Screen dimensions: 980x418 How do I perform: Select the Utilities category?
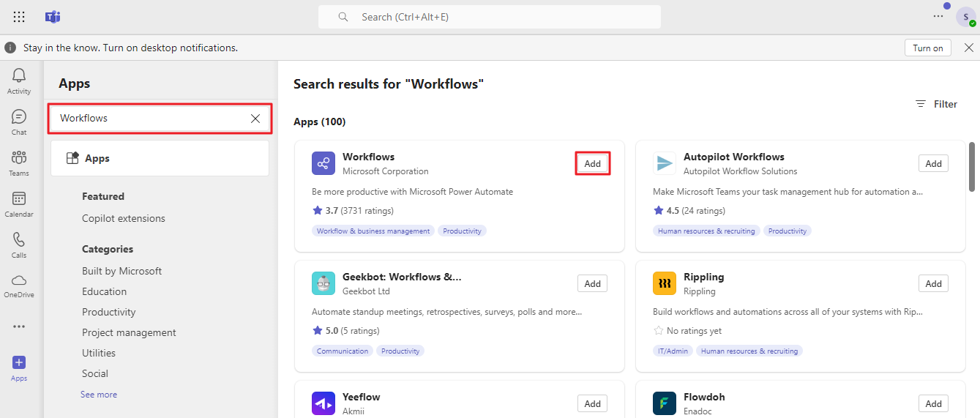click(99, 353)
